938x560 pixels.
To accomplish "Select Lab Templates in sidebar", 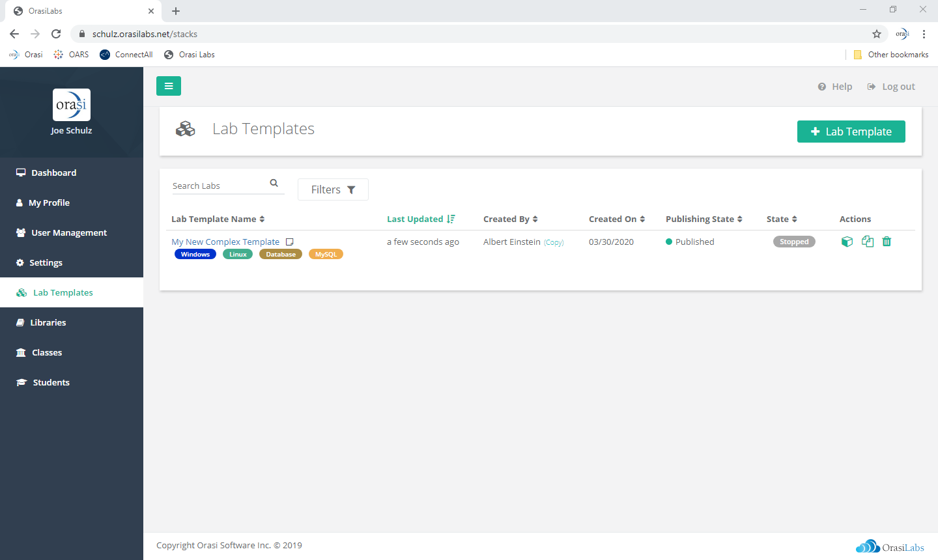I will point(72,292).
